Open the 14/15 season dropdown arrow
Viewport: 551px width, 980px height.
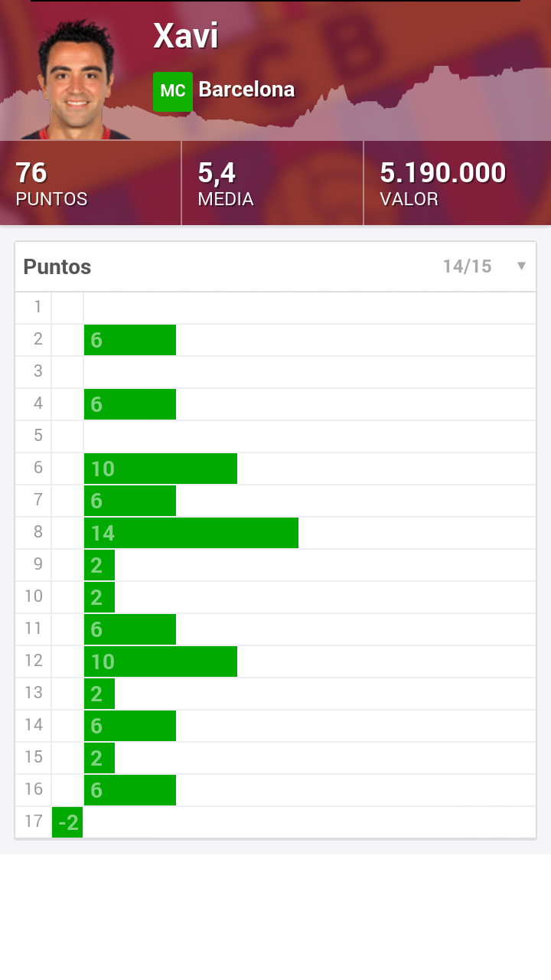[521, 266]
